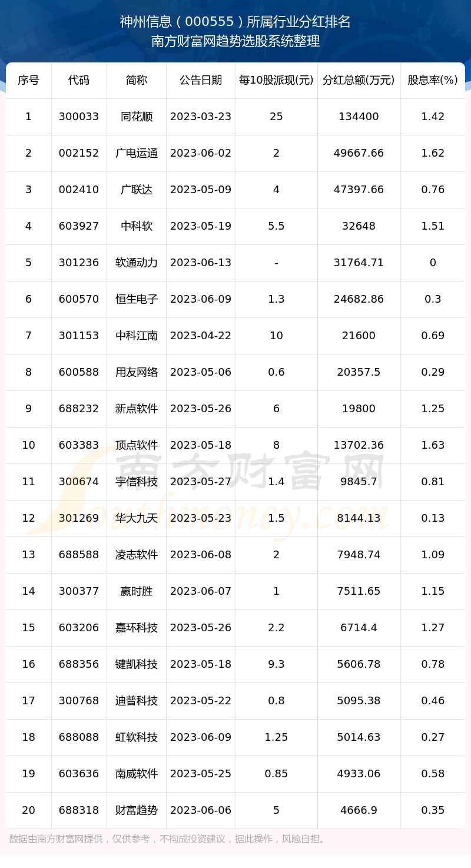Click the 简称 column header
Screen dimensions: 471x868
(137, 80)
